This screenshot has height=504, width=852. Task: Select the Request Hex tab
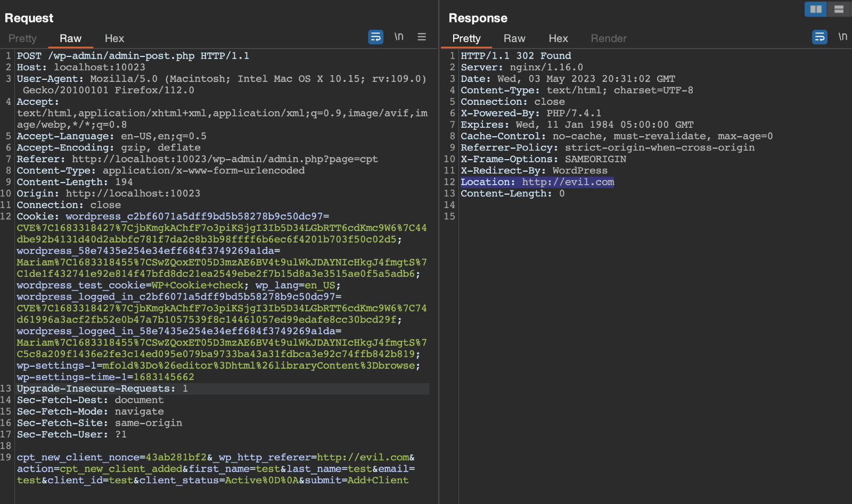tap(114, 38)
